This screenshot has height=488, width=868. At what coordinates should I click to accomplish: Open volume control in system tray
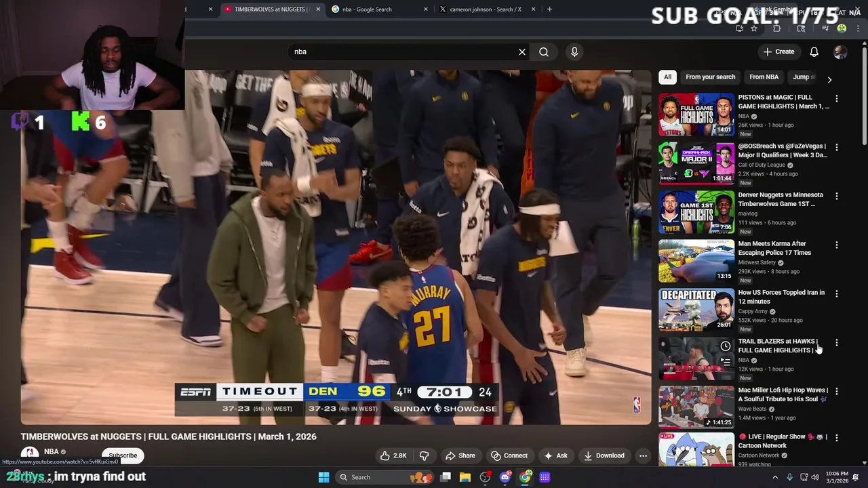pyautogui.click(x=814, y=477)
